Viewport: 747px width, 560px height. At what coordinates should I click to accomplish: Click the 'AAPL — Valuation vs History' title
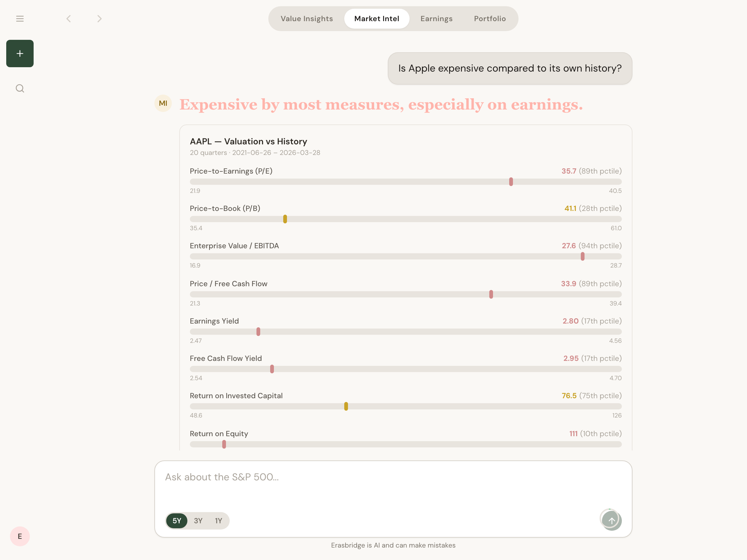point(248,141)
